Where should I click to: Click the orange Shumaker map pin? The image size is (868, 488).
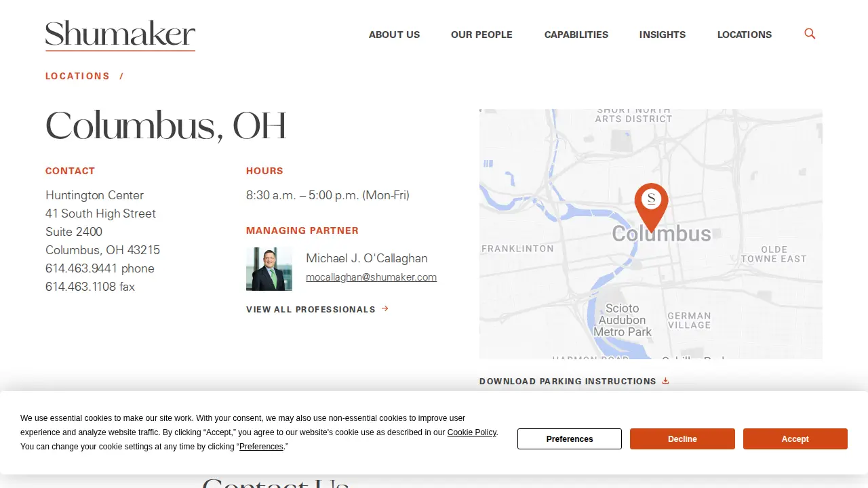(651, 207)
